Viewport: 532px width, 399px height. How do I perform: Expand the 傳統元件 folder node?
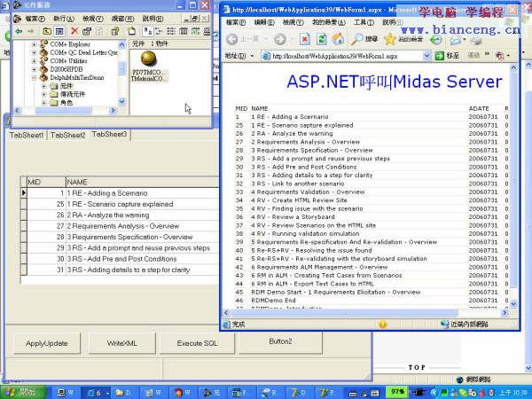click(x=43, y=94)
